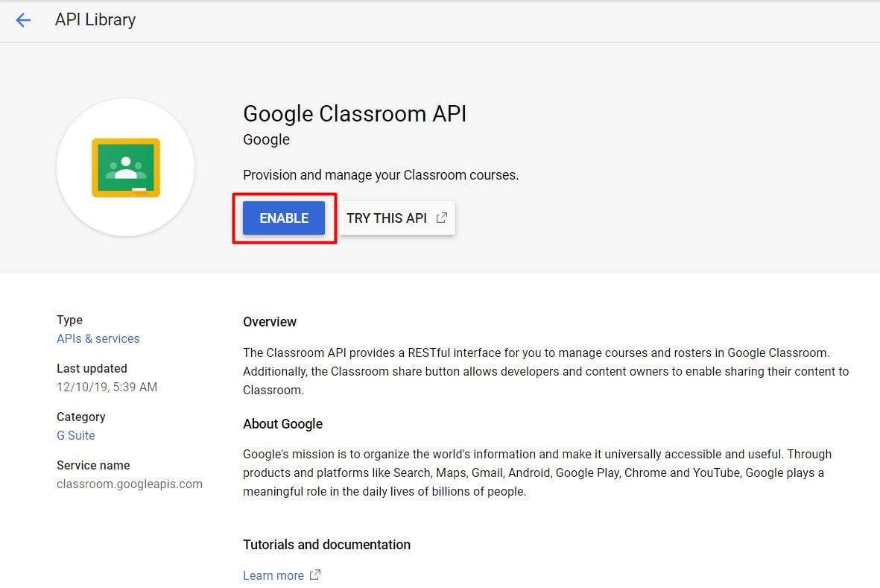This screenshot has height=588, width=880.
Task: Click the Google Classroom API heading
Action: click(354, 114)
